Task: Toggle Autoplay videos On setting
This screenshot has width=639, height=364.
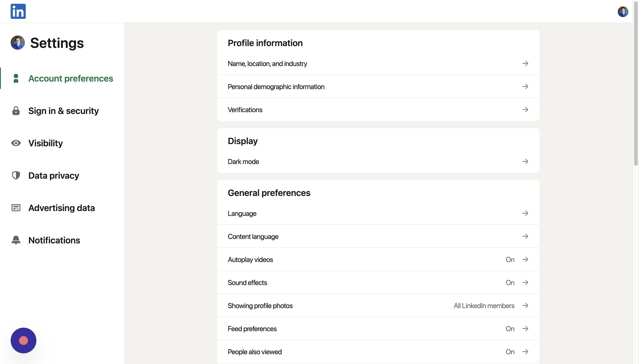Action: 510,260
